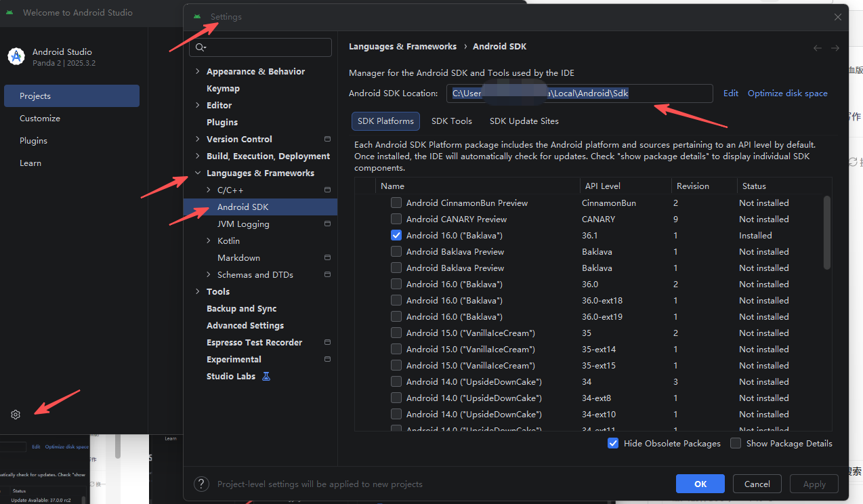Disable Hide Obsolete Packages checkbox
Image resolution: width=863 pixels, height=504 pixels.
(x=613, y=443)
